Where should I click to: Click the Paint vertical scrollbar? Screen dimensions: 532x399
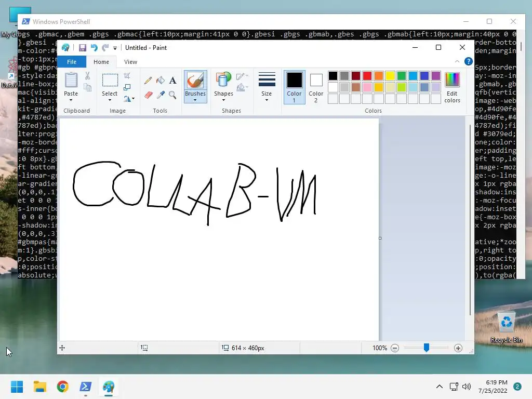point(470,220)
